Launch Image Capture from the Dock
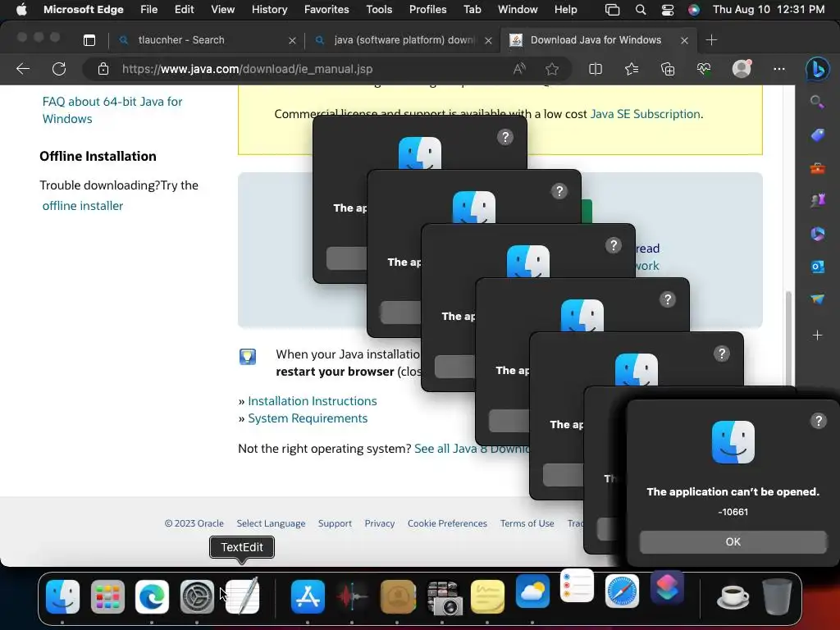 point(444,596)
